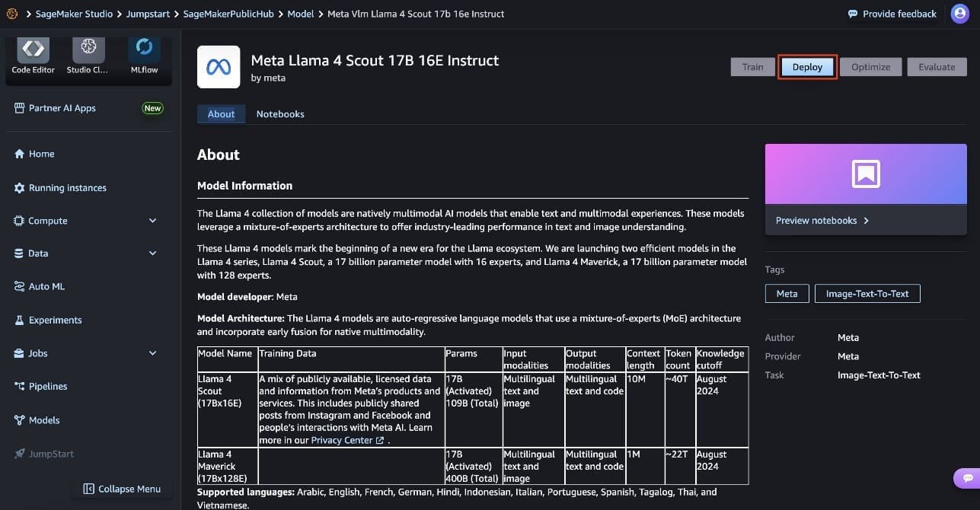Click the Pipelines sidebar icon

(20, 387)
